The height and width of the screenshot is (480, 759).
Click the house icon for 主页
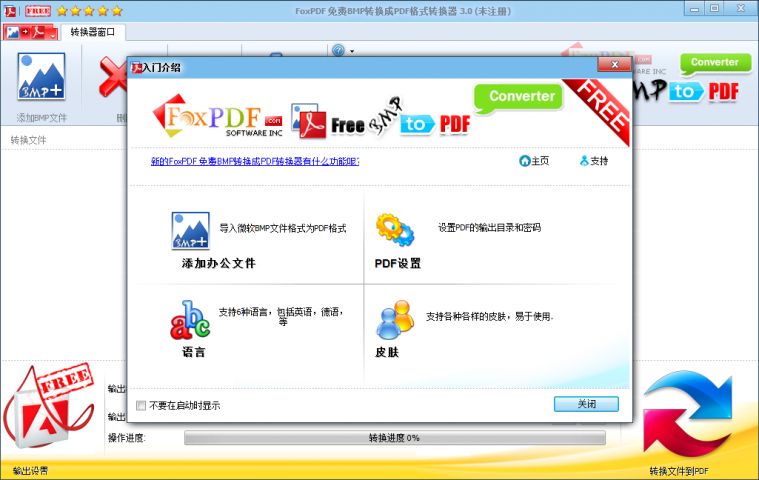tap(525, 160)
